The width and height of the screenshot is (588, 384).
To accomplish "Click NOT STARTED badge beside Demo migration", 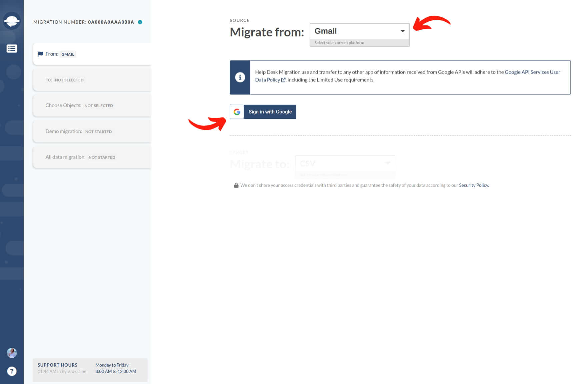I will (x=98, y=132).
